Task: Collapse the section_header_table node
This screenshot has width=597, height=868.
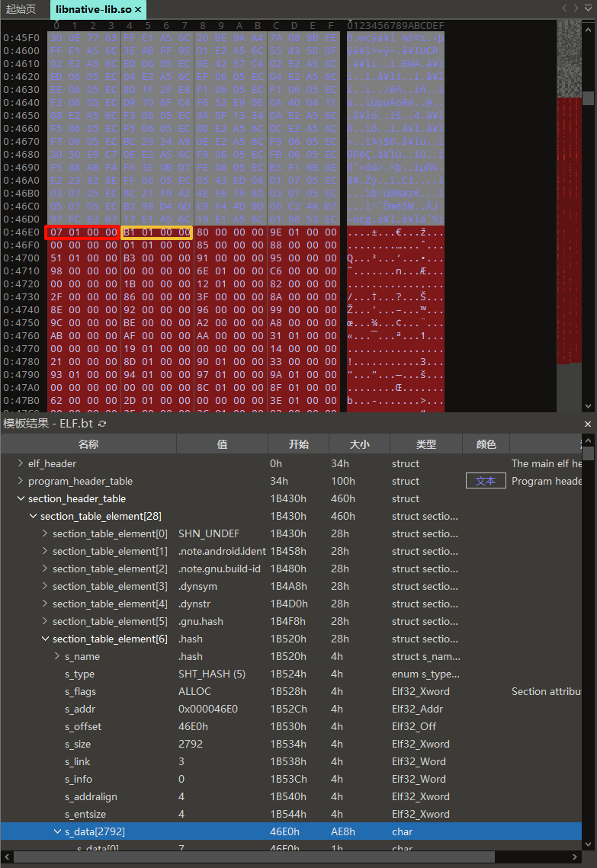Action: [x=21, y=498]
